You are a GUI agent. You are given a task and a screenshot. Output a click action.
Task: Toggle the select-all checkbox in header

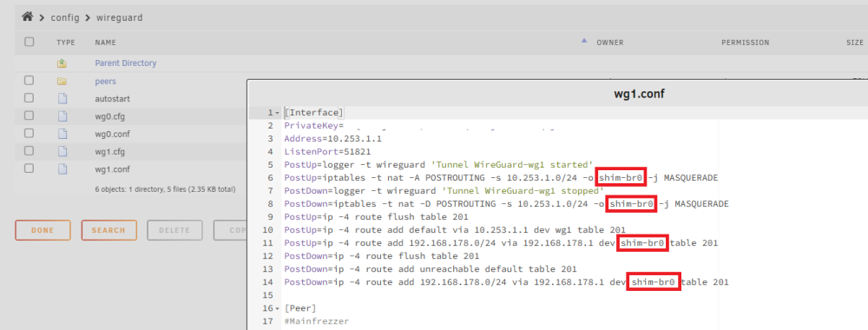(x=30, y=42)
